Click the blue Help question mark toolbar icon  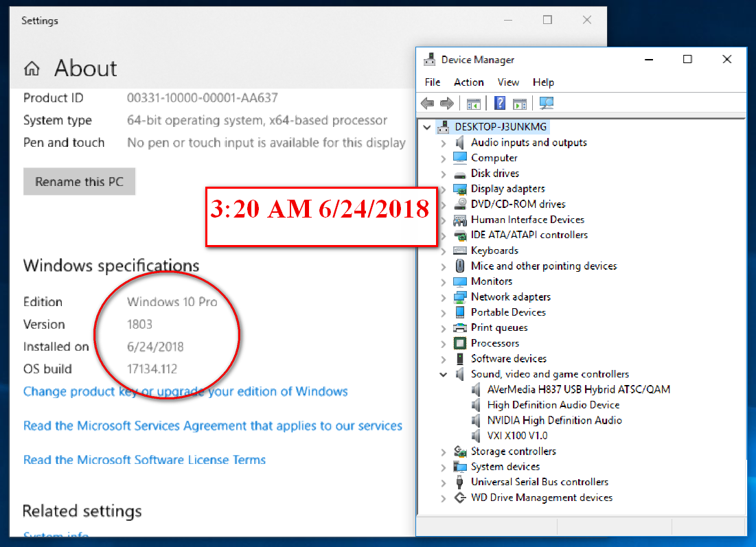(x=500, y=103)
